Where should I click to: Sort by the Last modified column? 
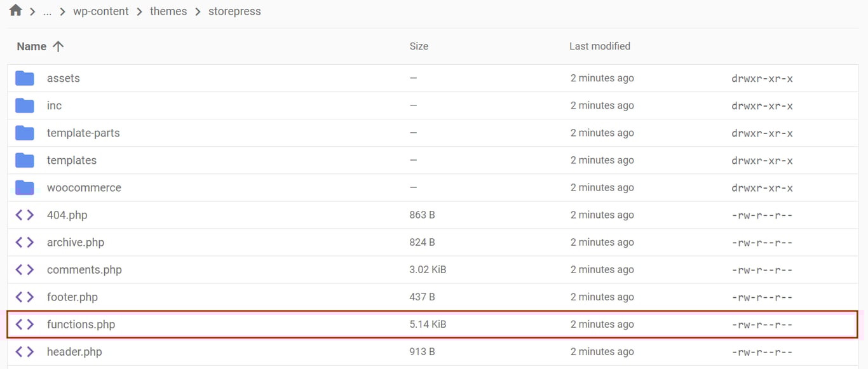click(x=599, y=46)
